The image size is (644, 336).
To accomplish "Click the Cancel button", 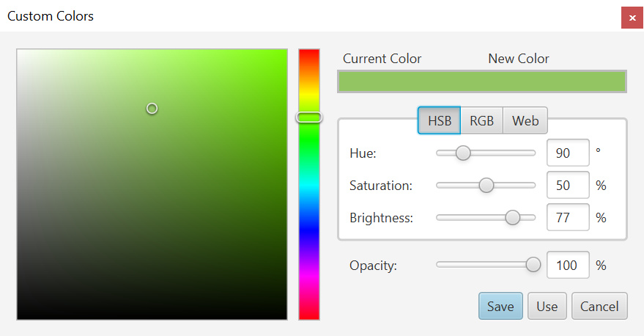I will 599,306.
